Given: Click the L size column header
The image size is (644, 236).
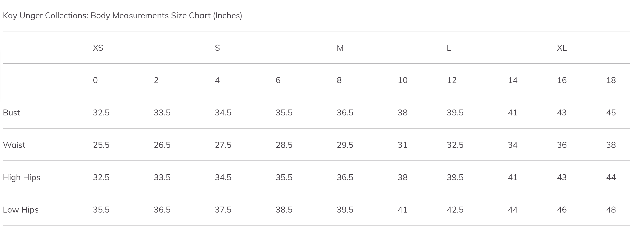Looking at the screenshot, I should 449,48.
